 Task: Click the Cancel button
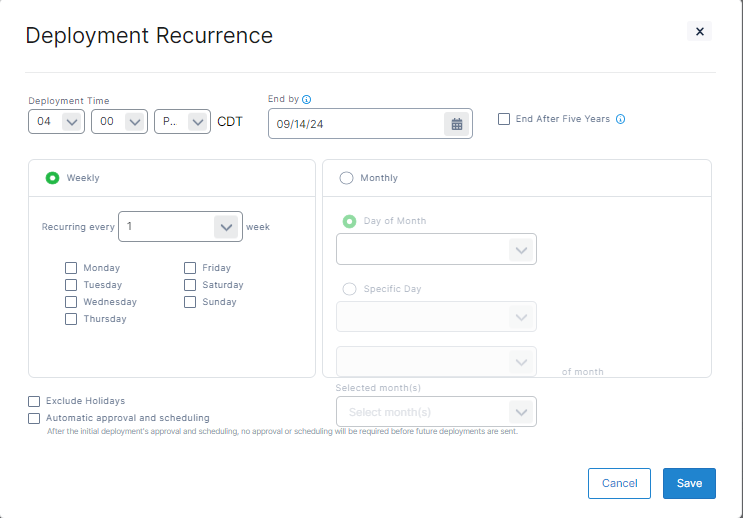(619, 483)
